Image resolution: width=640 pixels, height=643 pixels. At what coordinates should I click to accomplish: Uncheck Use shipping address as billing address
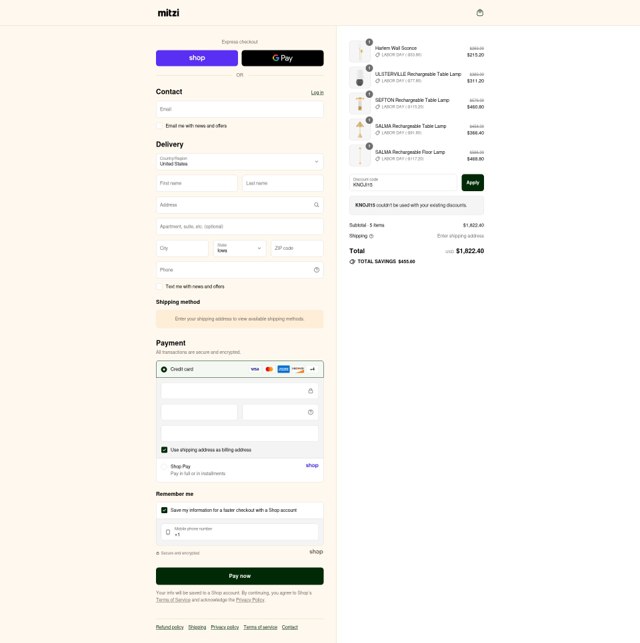pyautogui.click(x=164, y=450)
